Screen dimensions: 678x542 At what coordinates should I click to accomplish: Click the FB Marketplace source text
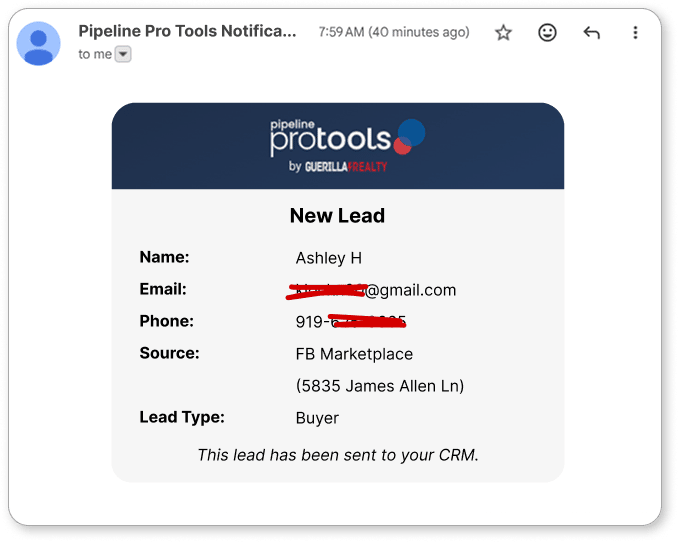(x=354, y=354)
